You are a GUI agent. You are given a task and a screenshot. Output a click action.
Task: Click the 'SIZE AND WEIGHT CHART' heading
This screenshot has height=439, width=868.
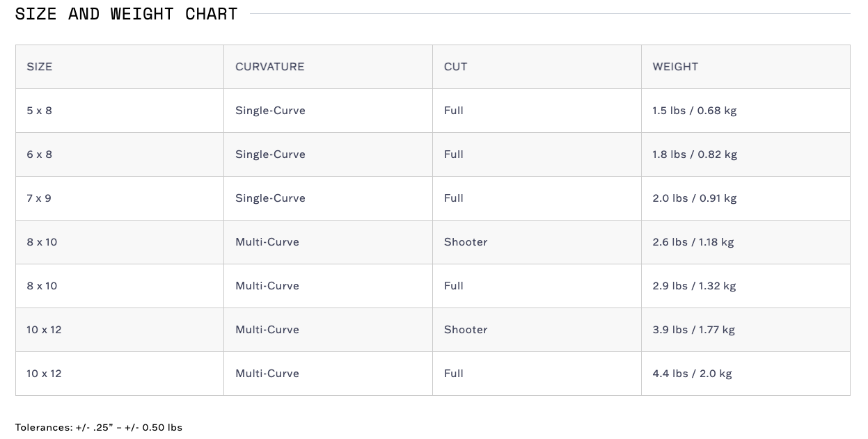[x=126, y=14]
